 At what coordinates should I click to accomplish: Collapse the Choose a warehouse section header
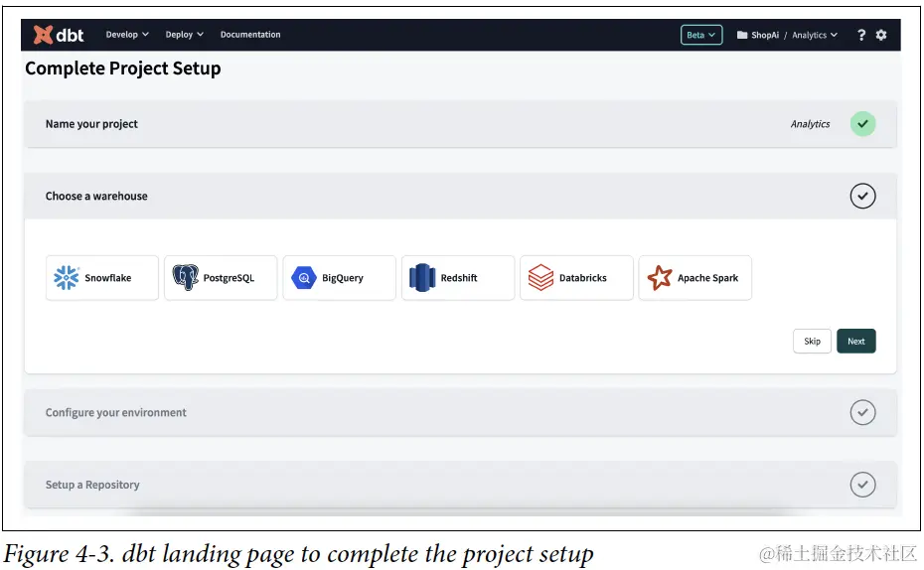(x=460, y=196)
